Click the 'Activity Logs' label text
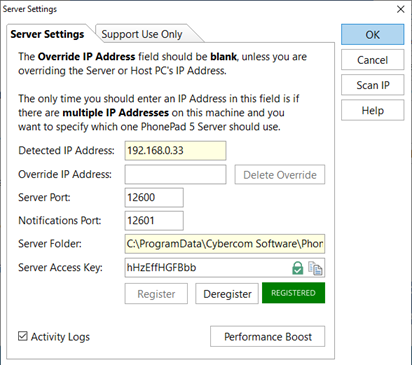The image size is (412, 365). pyautogui.click(x=60, y=337)
